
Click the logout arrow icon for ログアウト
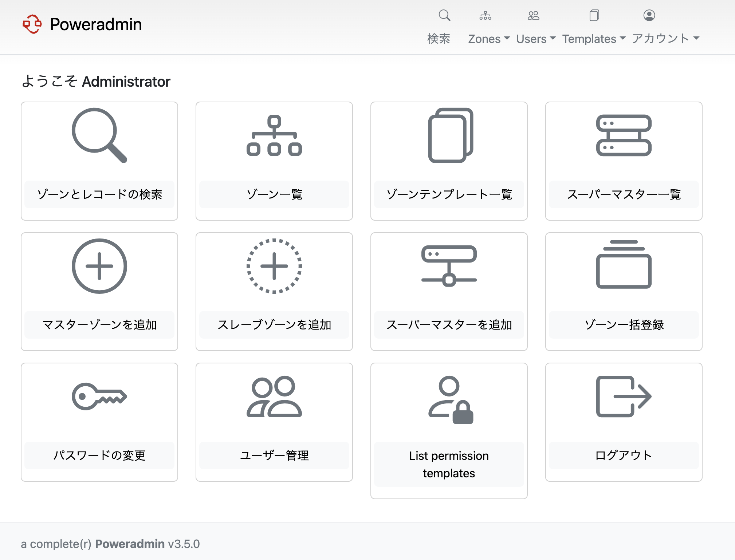(x=624, y=397)
